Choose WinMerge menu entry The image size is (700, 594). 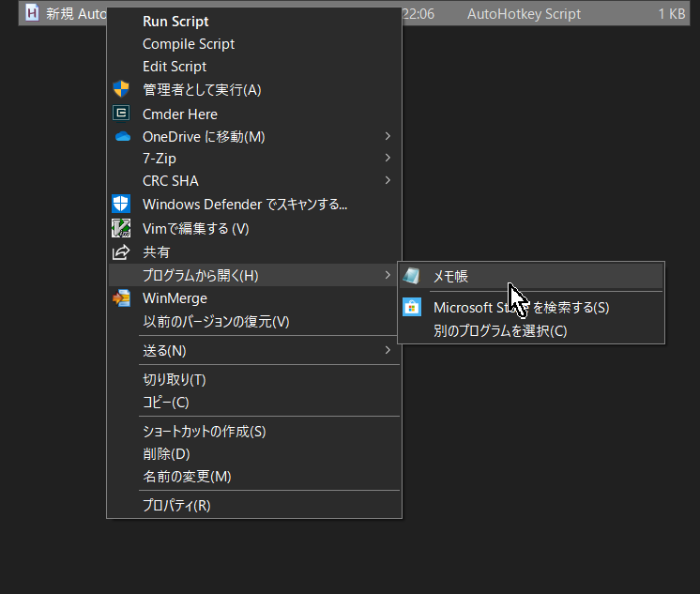(254, 298)
